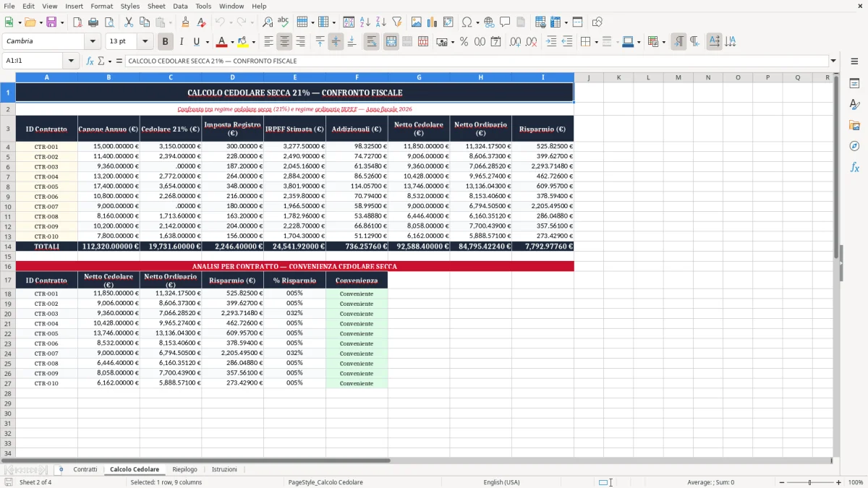Open the Navigator panel in the sidebar
The height and width of the screenshot is (488, 868).
(854, 146)
